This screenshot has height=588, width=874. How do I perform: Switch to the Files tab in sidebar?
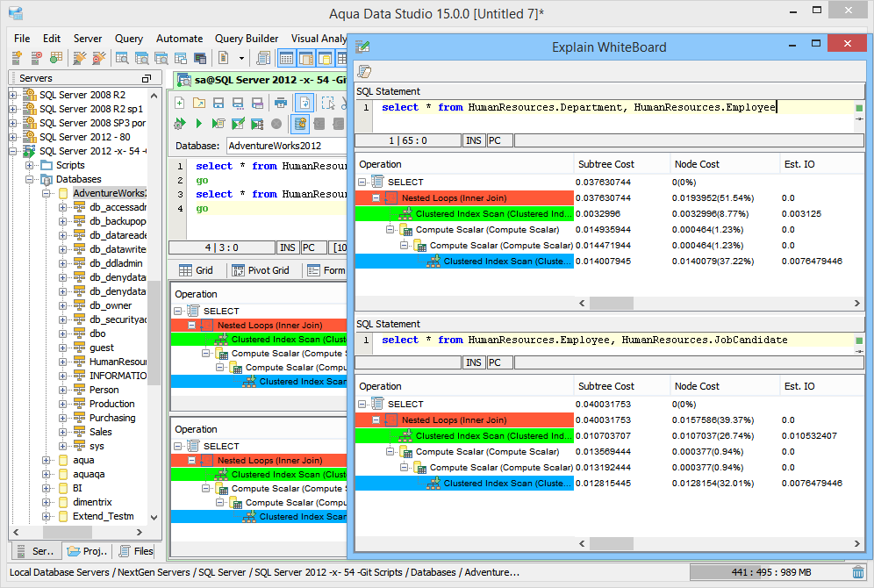[x=136, y=551]
